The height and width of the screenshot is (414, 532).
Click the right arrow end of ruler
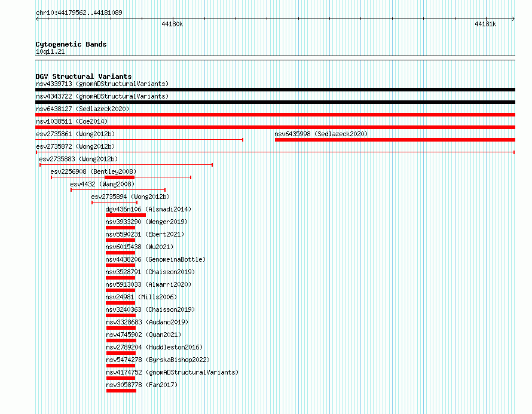[x=513, y=19]
